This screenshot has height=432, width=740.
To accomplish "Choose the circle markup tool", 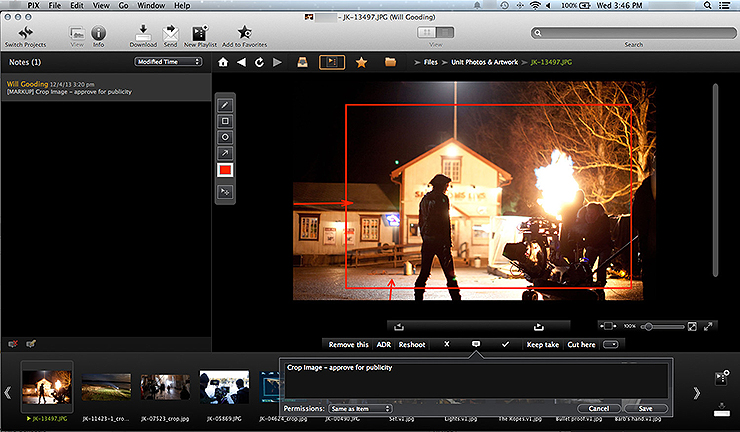I will pos(225,136).
